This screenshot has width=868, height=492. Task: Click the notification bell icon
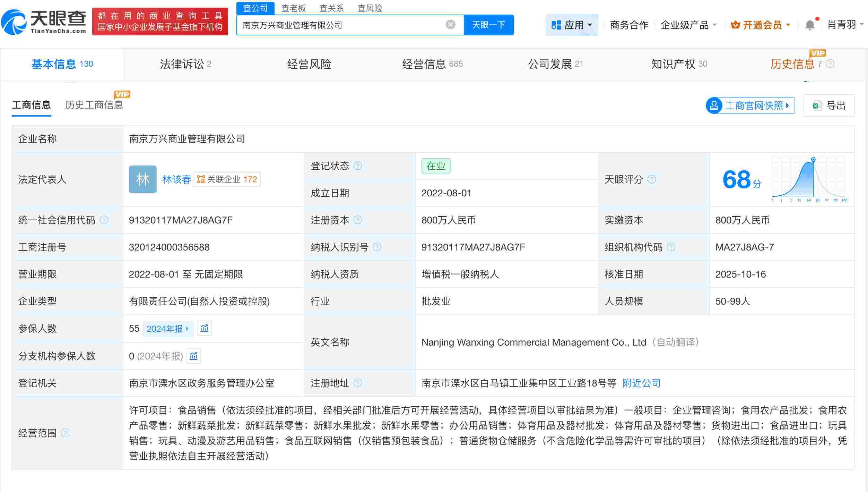[x=810, y=24]
